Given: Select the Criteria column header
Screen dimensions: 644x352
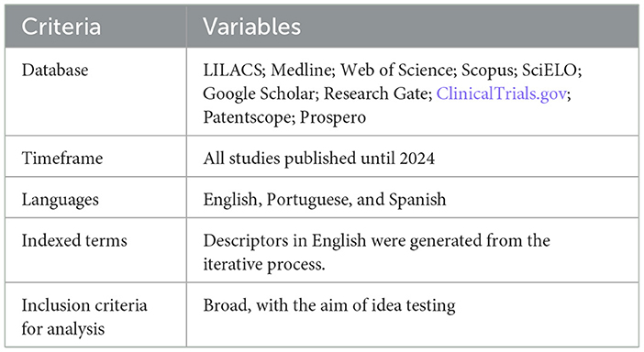Looking at the screenshot, I should (x=61, y=27).
